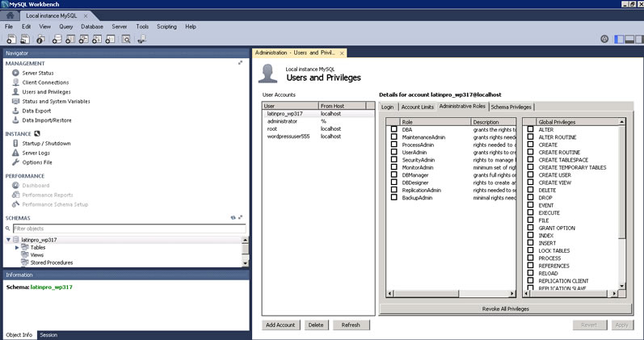Click the search table data icon

126,39
